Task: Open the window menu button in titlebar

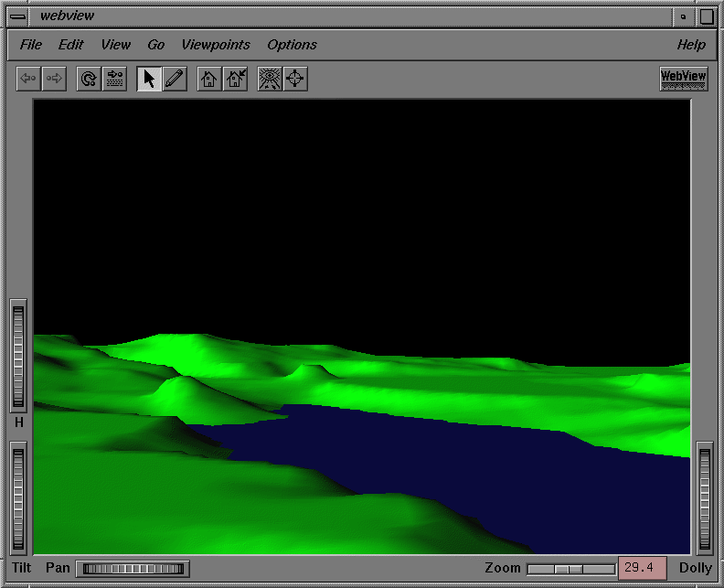Action: [18, 16]
